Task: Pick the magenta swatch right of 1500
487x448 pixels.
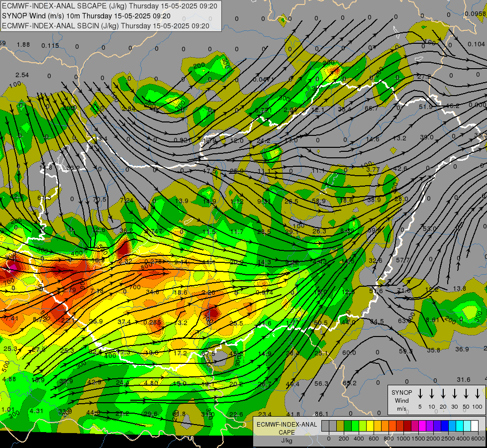Action: pyautogui.click(x=422, y=426)
